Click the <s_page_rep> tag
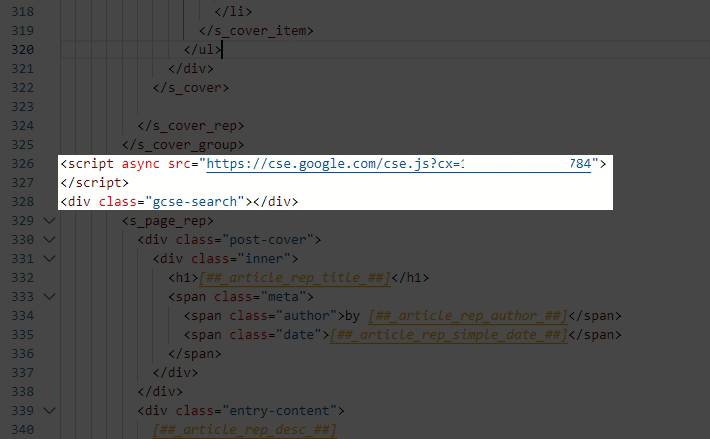Screen dimensions: 710x439 pos(168,221)
